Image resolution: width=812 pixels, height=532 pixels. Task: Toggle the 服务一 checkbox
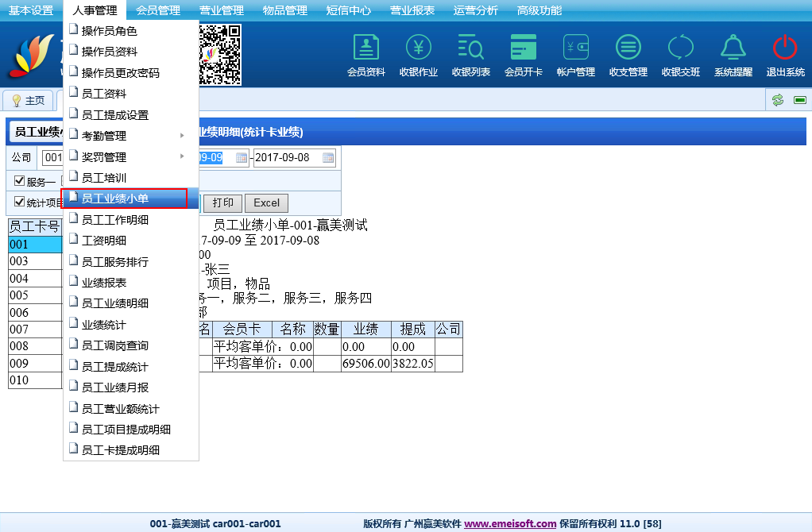(x=20, y=181)
